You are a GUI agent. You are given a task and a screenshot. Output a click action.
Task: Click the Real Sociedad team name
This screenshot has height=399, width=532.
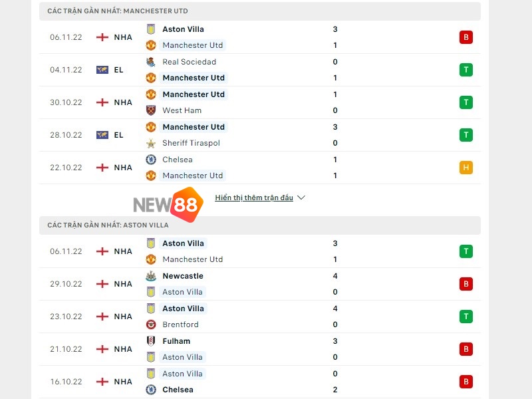click(x=189, y=62)
